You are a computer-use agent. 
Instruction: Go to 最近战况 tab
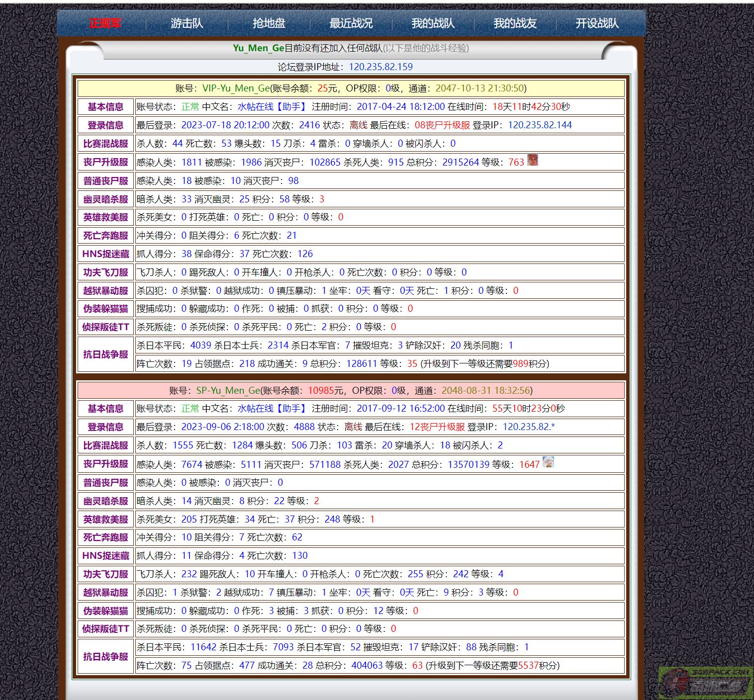pyautogui.click(x=351, y=23)
